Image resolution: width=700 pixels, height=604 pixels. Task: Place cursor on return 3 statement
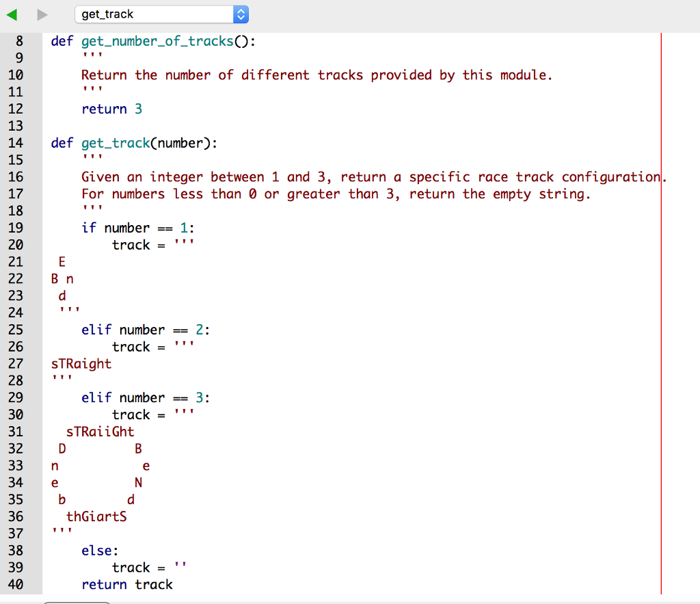111,109
